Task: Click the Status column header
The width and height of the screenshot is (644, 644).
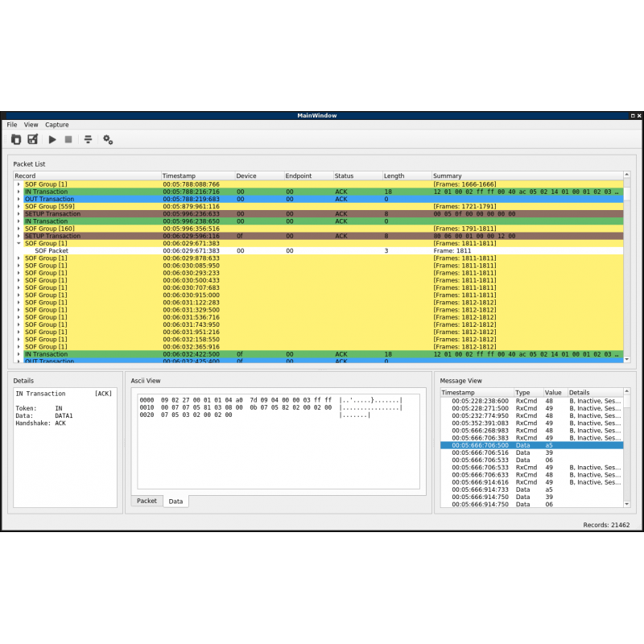Action: point(357,175)
